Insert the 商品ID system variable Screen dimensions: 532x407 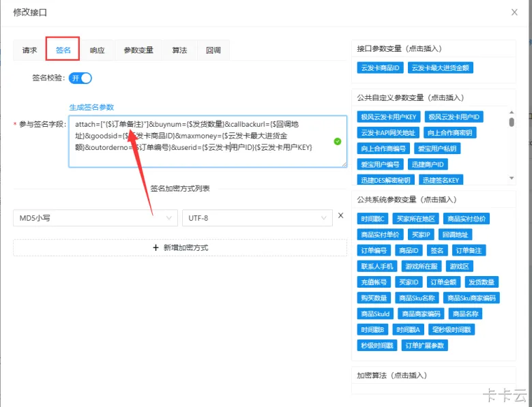[x=409, y=250]
